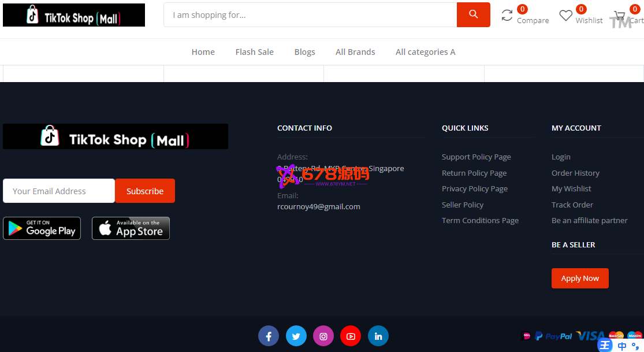Click the red search magnifier button
Viewport: 644px width, 352px height.
pos(473,15)
